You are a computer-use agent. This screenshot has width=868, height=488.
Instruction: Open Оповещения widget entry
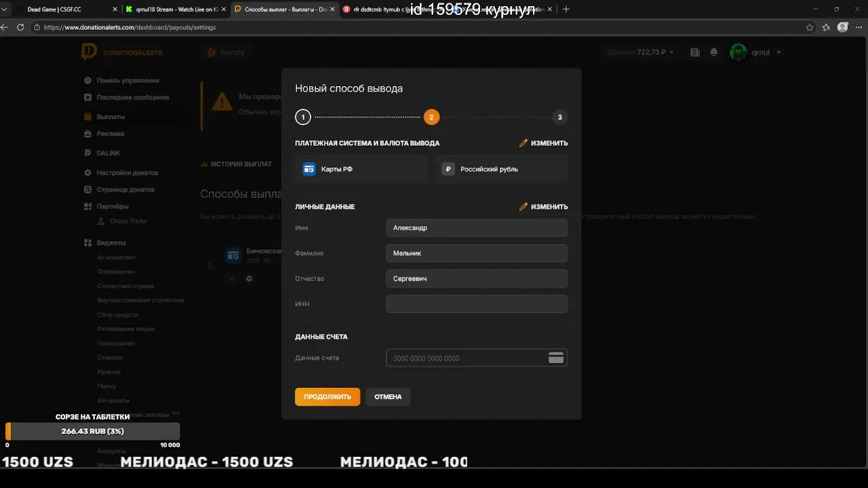pos(115,271)
